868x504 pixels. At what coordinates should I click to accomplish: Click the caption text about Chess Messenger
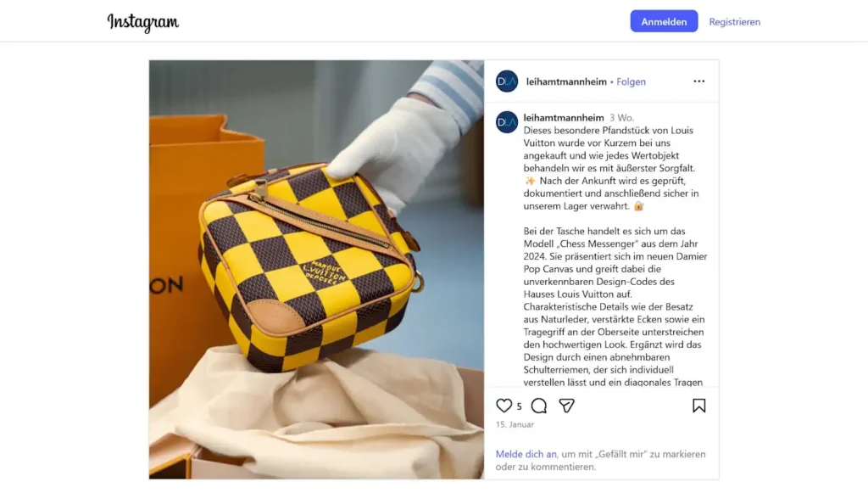[615, 306]
